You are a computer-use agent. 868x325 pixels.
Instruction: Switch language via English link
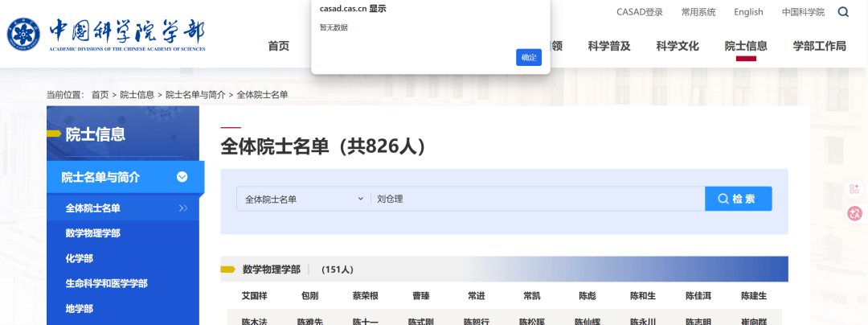tap(748, 12)
